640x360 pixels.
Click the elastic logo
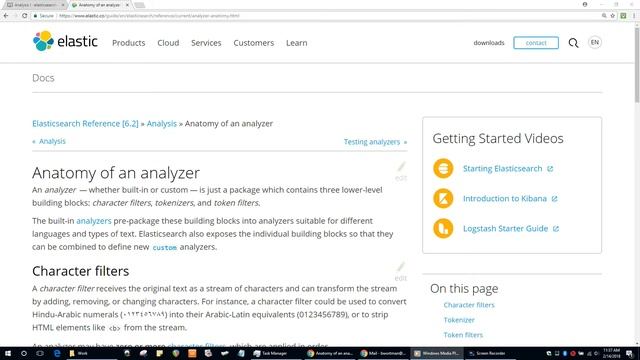click(x=65, y=41)
